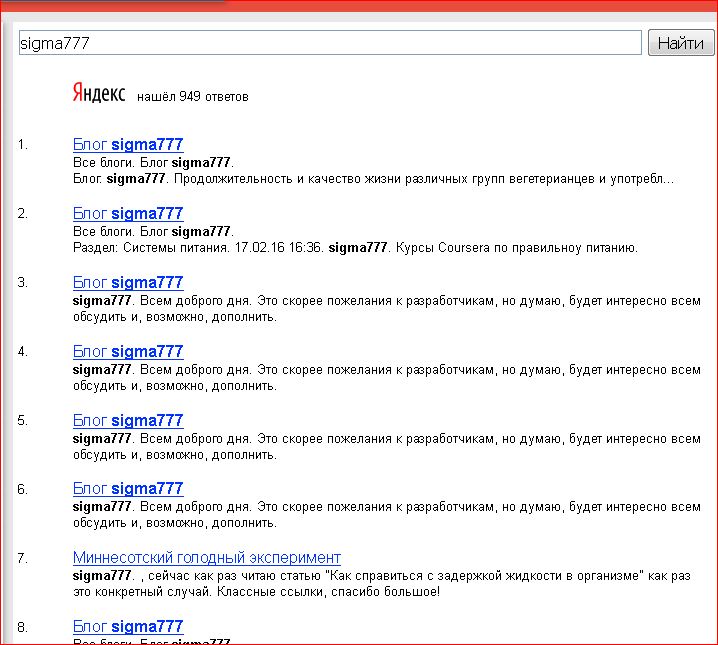Image resolution: width=718 pixels, height=645 pixels.
Task: Open third result Блог sigma777 link
Action: [128, 283]
